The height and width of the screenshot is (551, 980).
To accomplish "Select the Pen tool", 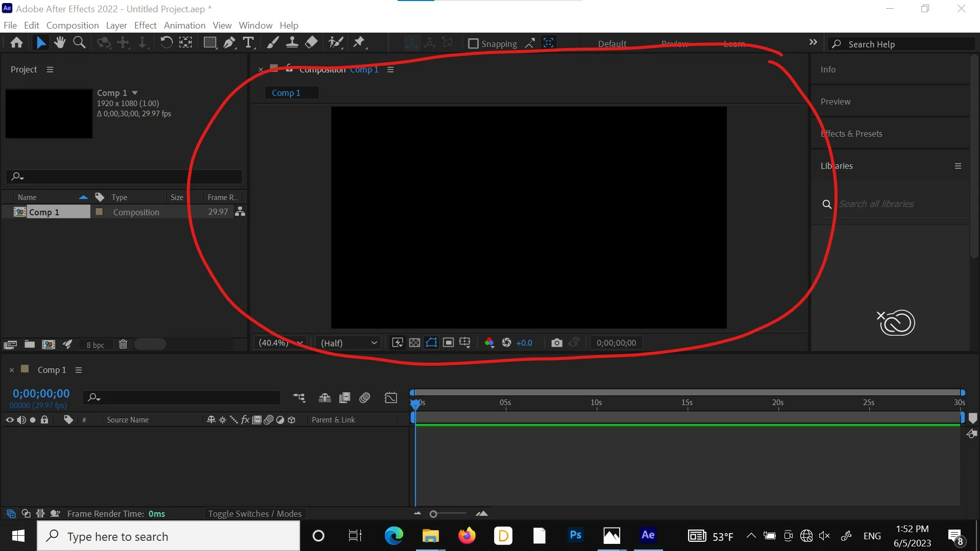I will click(x=229, y=43).
